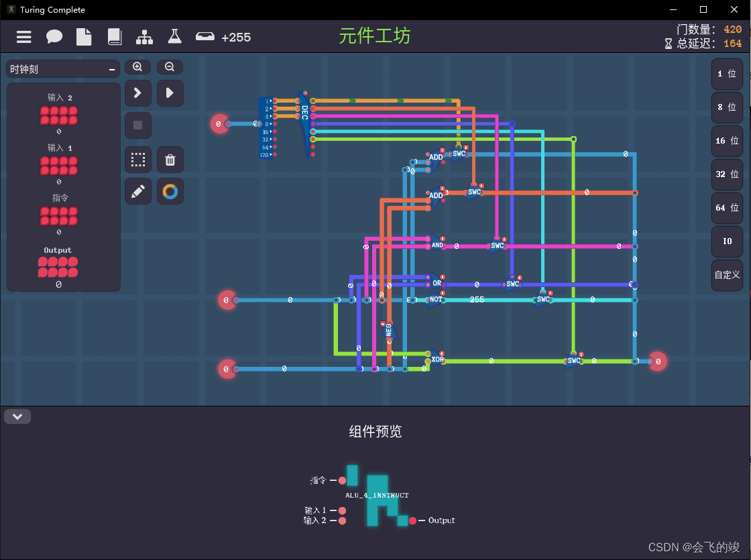Screen dimensions: 751x560
Task: Collapse the 时钟刻 panel with minus control
Action: tap(111, 69)
